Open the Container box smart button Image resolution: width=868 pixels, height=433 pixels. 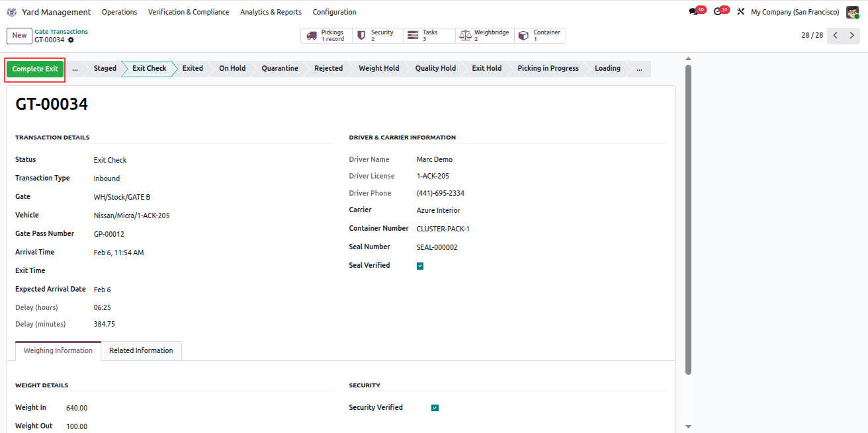click(x=540, y=36)
